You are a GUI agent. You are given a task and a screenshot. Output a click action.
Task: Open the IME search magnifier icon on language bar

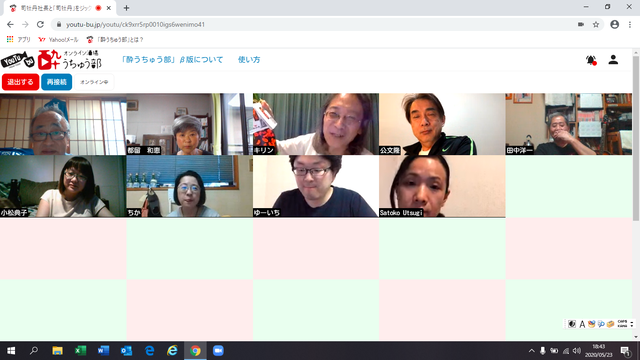point(601,324)
